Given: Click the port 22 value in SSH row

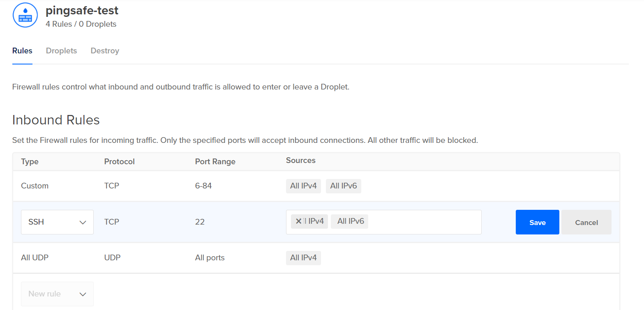Looking at the screenshot, I should [x=200, y=222].
